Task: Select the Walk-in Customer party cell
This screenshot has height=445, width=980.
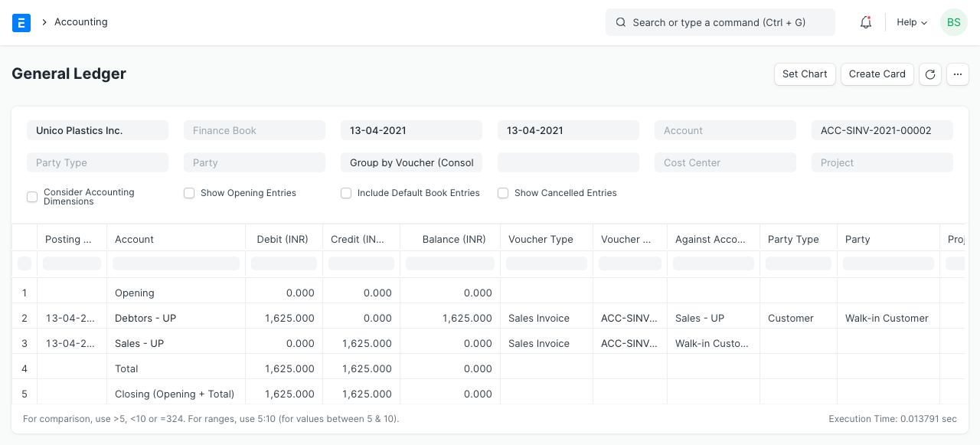Action: point(887,318)
